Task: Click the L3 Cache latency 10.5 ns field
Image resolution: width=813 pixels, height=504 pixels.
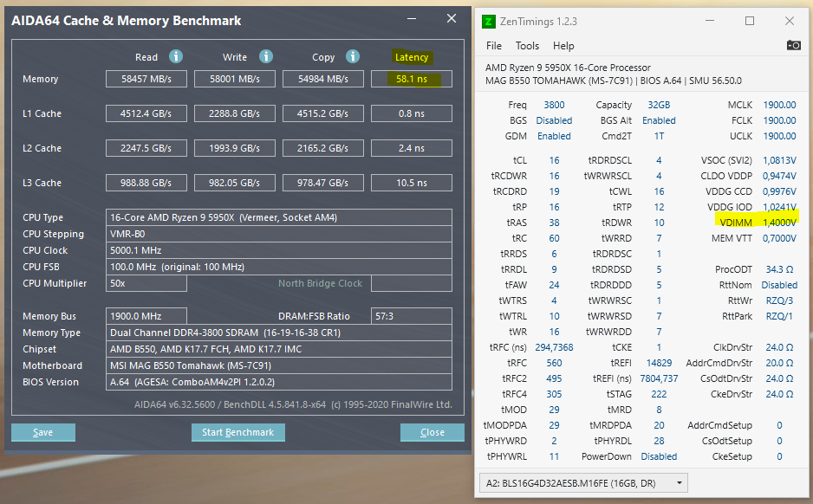Action: [412, 183]
